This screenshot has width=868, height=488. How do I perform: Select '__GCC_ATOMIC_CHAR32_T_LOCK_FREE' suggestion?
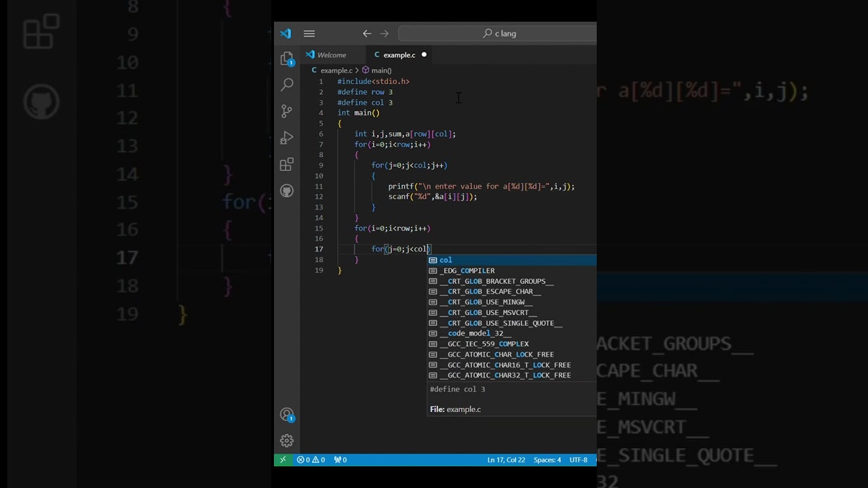click(512, 375)
